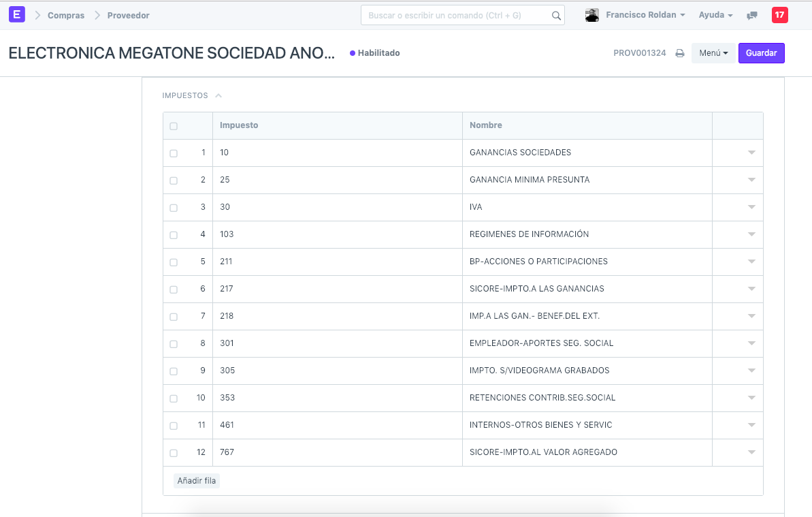Screen dimensions: 812x517
Task: Open row arrow for IMP.A LAS GAN.- BENEF.DEL EXT.
Action: tap(751, 316)
